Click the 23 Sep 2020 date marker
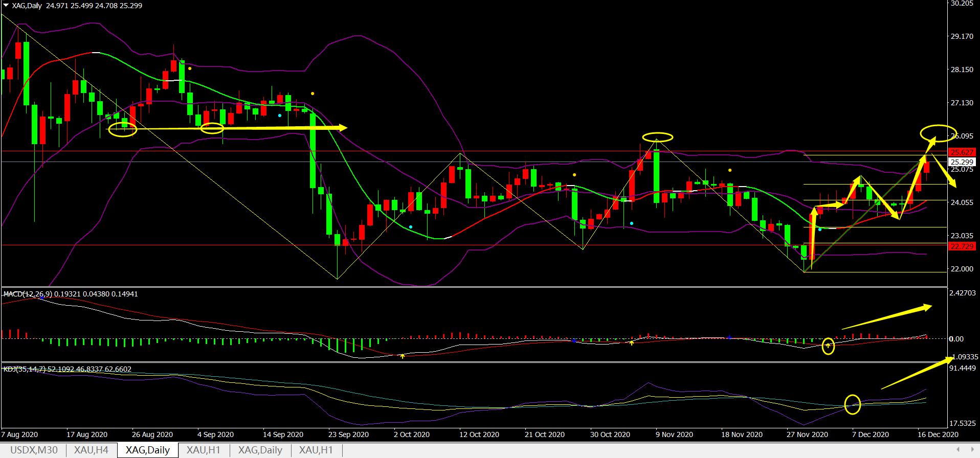 [x=347, y=434]
